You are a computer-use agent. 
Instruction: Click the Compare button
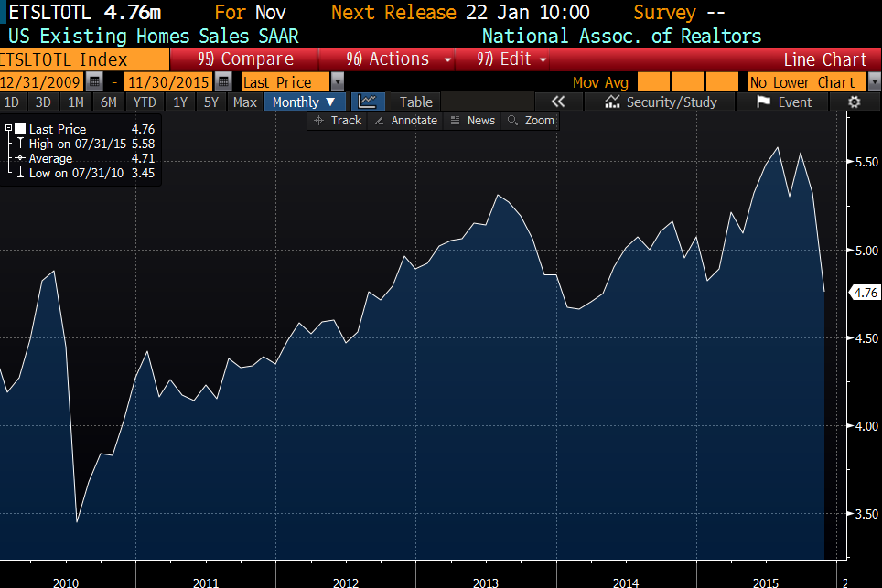coord(247,59)
